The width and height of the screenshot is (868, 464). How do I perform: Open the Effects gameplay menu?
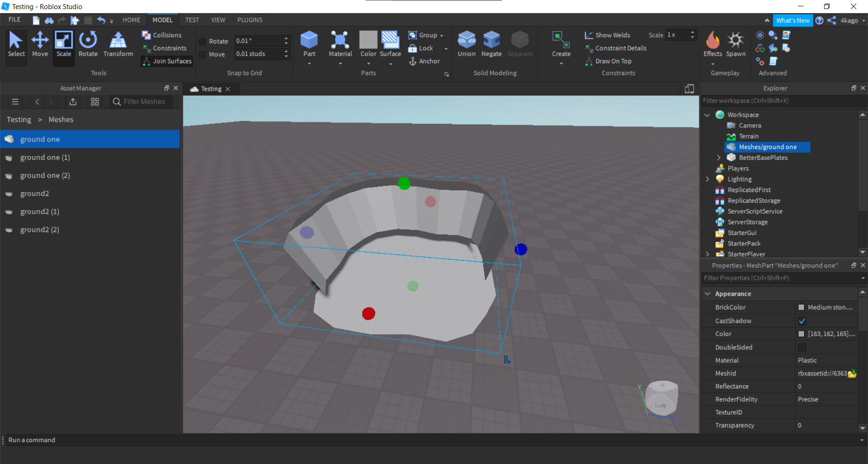click(x=712, y=44)
